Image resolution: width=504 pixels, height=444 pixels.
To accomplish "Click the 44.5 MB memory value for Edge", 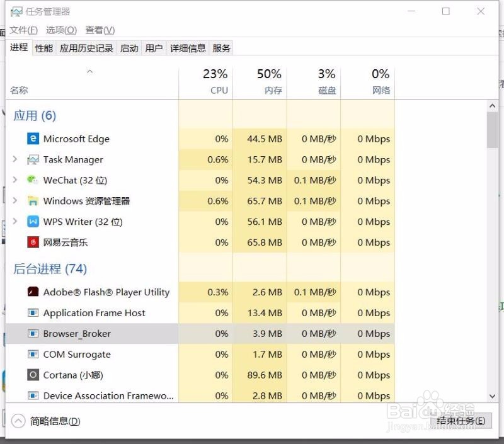I will click(265, 139).
